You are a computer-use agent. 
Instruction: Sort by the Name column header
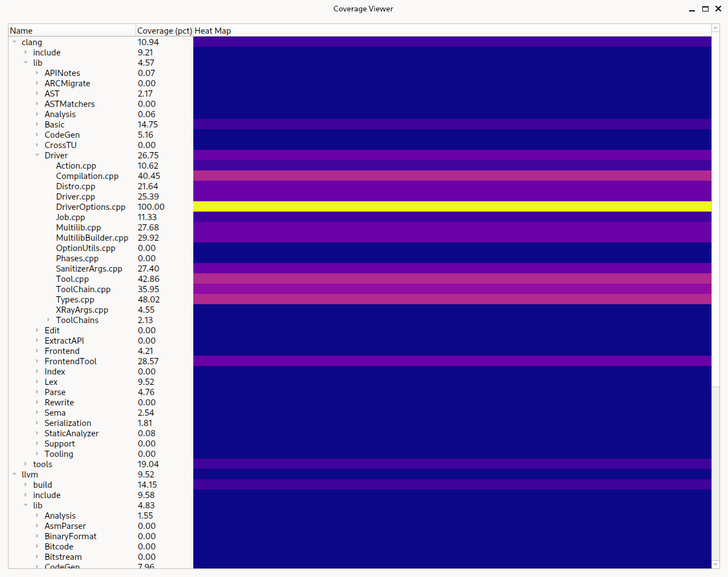[72, 30]
